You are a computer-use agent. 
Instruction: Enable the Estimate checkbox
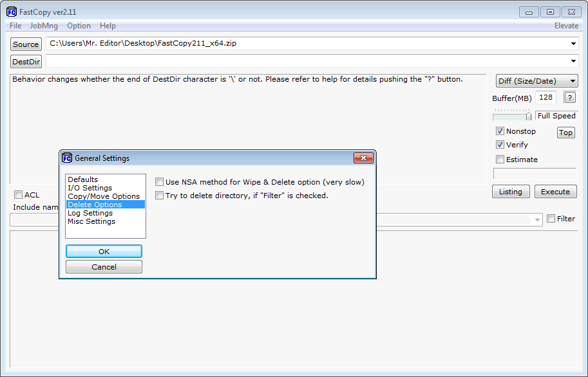[x=500, y=160]
